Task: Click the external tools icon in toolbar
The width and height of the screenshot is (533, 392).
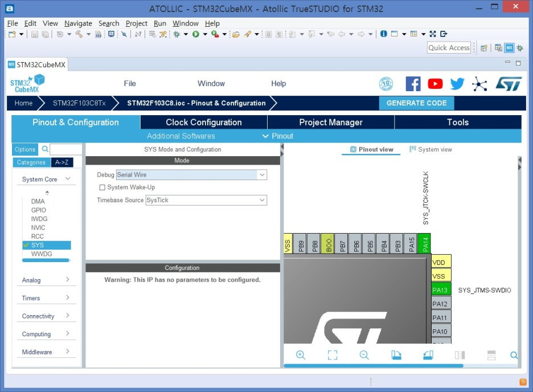Action: pyautogui.click(x=215, y=34)
